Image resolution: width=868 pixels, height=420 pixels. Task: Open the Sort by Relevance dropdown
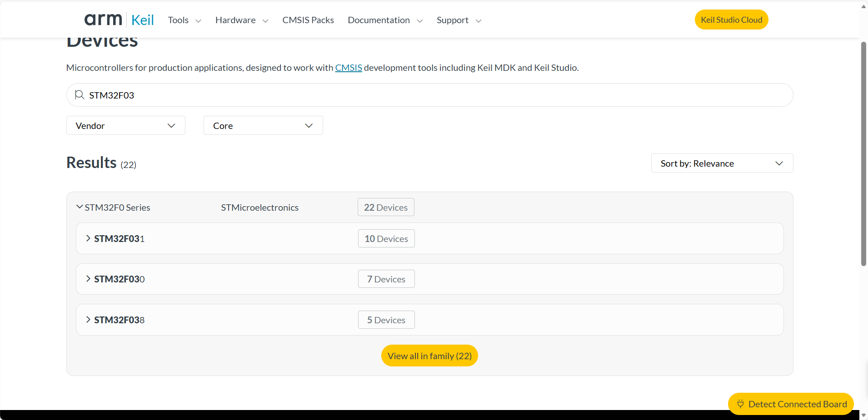pyautogui.click(x=722, y=163)
